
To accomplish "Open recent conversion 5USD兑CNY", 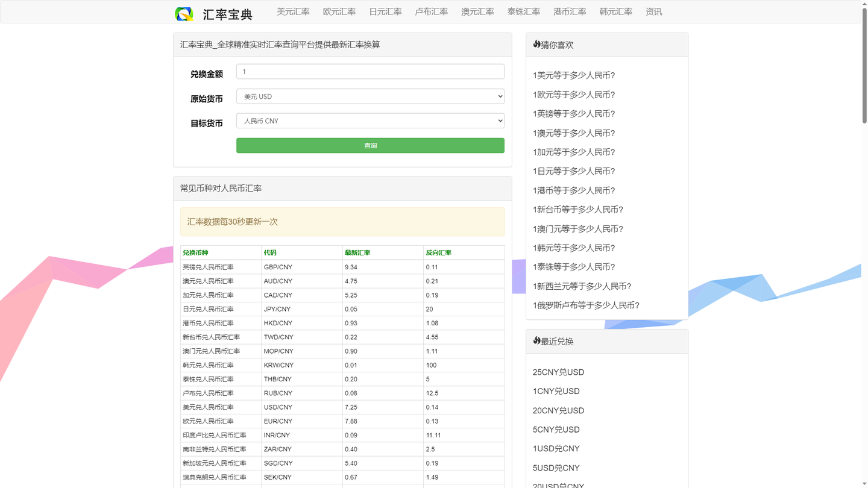I will point(556,468).
